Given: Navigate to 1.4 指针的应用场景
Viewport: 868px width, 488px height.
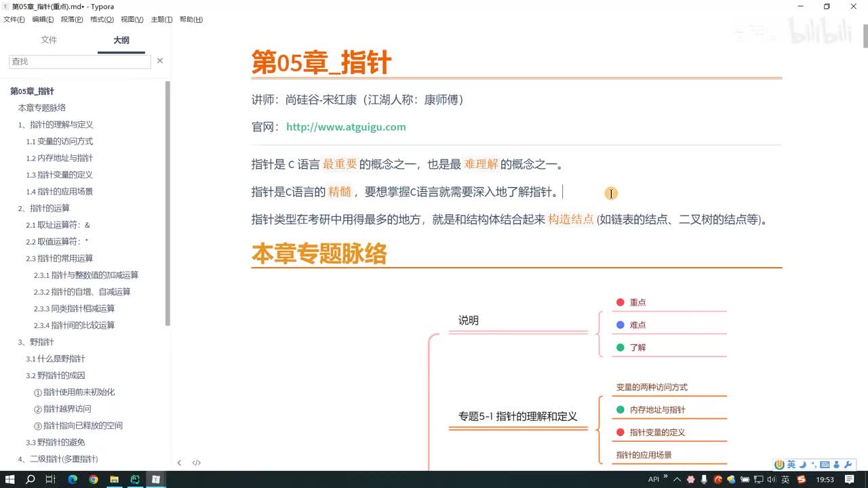Looking at the screenshot, I should click(x=60, y=191).
